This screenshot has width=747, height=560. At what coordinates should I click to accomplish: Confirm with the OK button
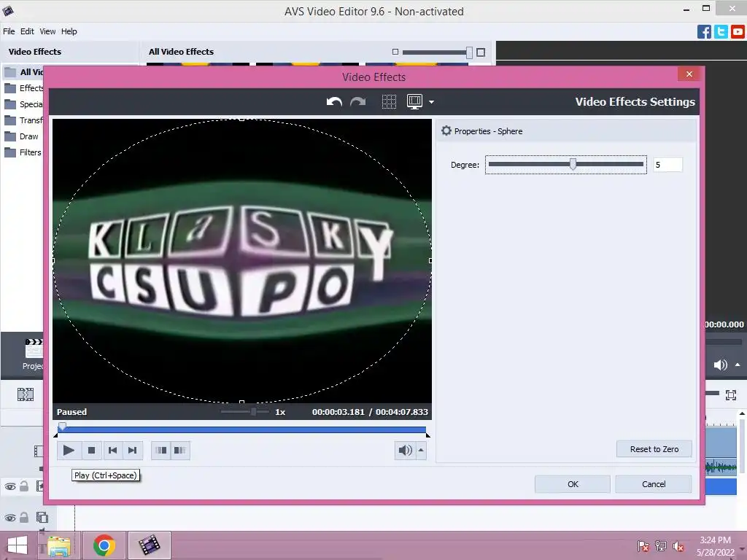[573, 484]
